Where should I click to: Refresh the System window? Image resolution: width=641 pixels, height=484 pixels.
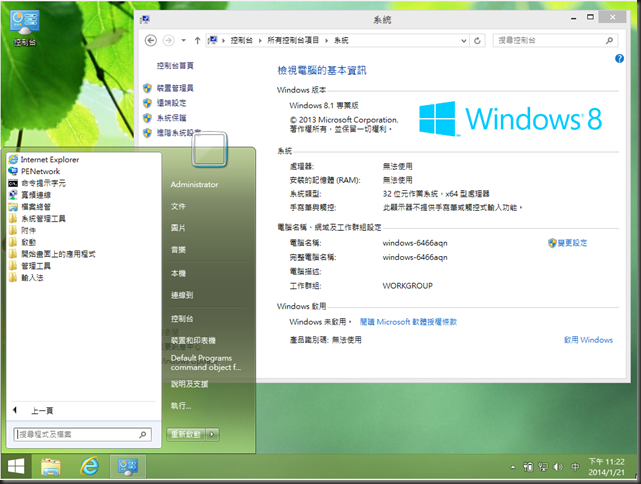click(x=477, y=40)
